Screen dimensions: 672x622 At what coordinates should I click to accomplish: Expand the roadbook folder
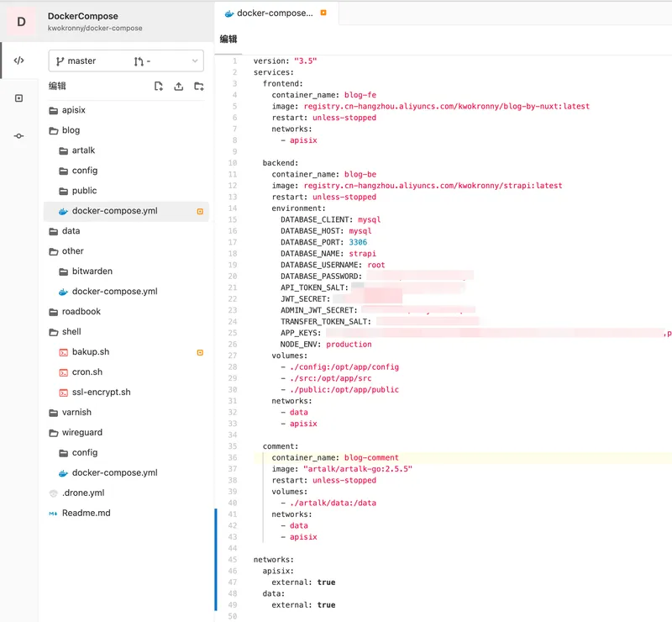tap(81, 312)
